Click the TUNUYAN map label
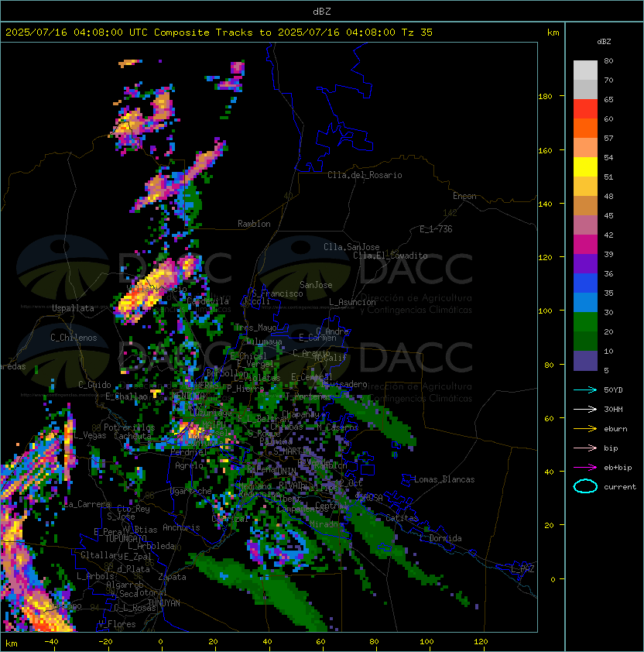 pos(164,603)
